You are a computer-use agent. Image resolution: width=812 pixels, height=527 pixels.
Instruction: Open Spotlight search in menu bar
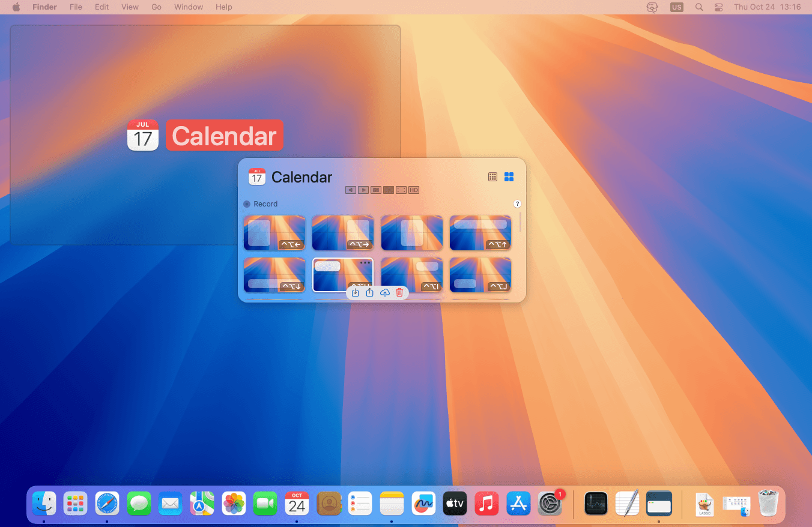click(x=698, y=7)
